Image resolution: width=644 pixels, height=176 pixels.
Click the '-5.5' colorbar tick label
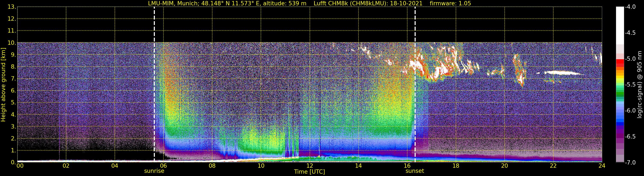630,85
